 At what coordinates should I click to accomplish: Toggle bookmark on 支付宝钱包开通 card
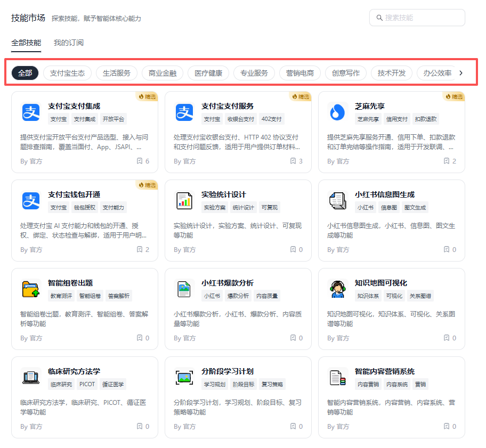[140, 249]
